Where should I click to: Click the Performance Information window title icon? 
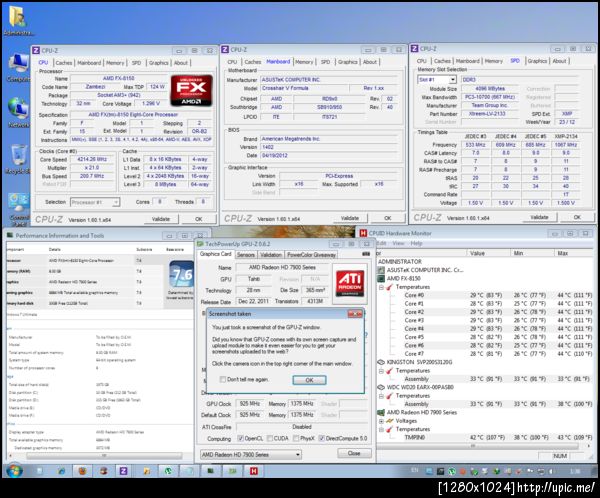coord(10,235)
